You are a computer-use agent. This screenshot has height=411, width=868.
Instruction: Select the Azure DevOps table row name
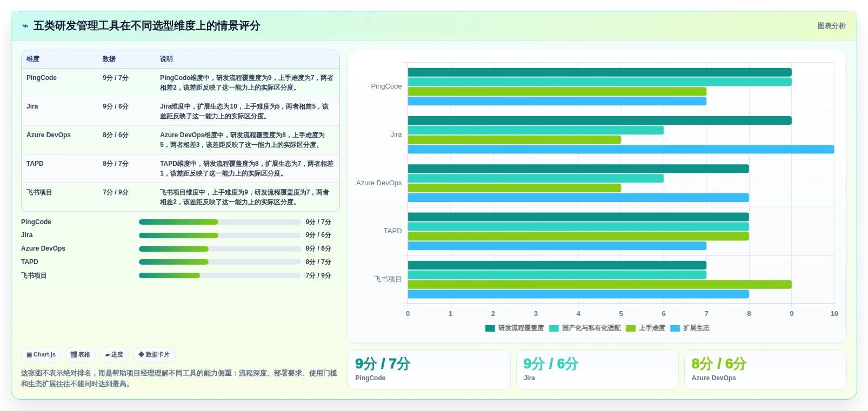[49, 135]
